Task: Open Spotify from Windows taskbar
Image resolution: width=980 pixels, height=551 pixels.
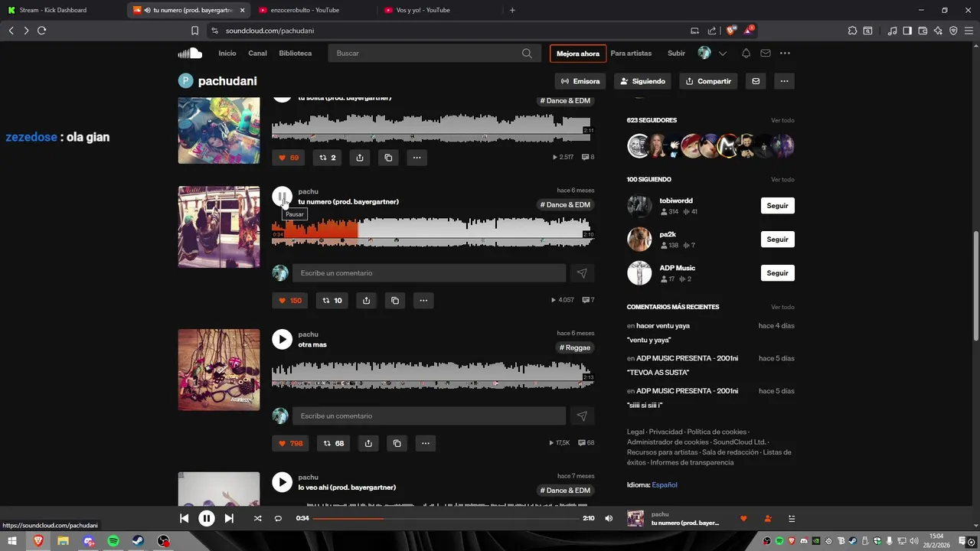Action: pos(113,541)
